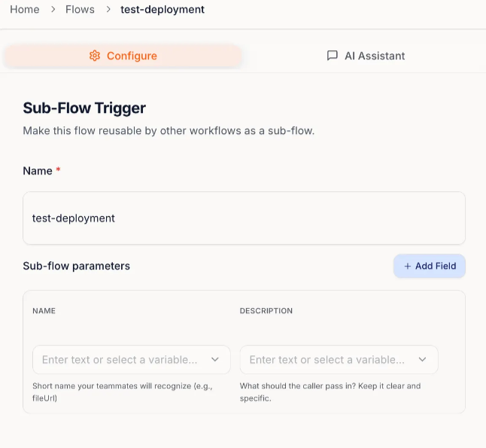Click the chat bubble icon beside AI Assistant
The width and height of the screenshot is (486, 448).
click(332, 56)
